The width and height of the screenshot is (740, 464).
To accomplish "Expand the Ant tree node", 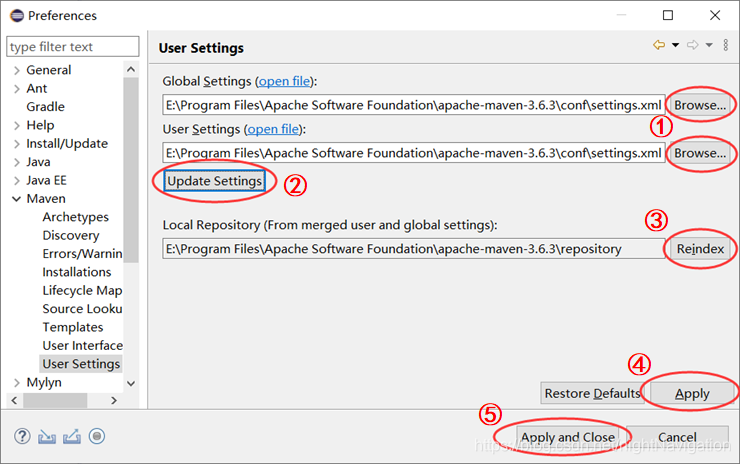I will click(17, 89).
